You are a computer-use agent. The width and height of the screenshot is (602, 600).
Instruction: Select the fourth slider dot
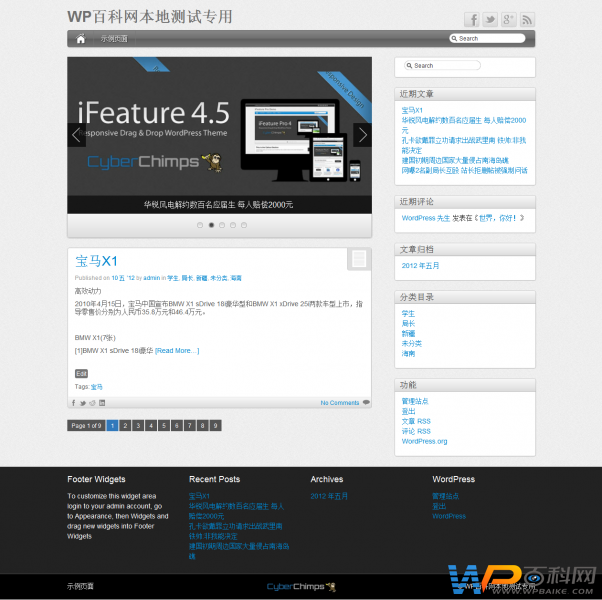click(233, 225)
